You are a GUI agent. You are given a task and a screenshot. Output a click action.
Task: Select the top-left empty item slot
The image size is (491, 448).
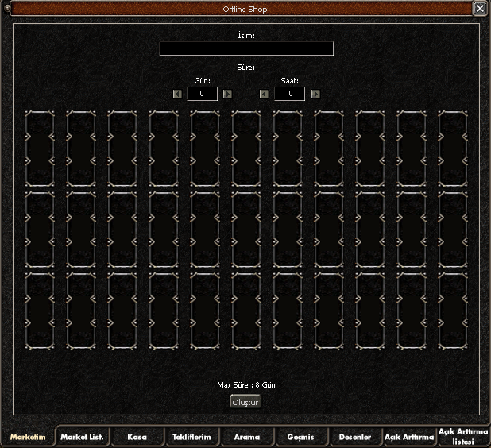39,149
